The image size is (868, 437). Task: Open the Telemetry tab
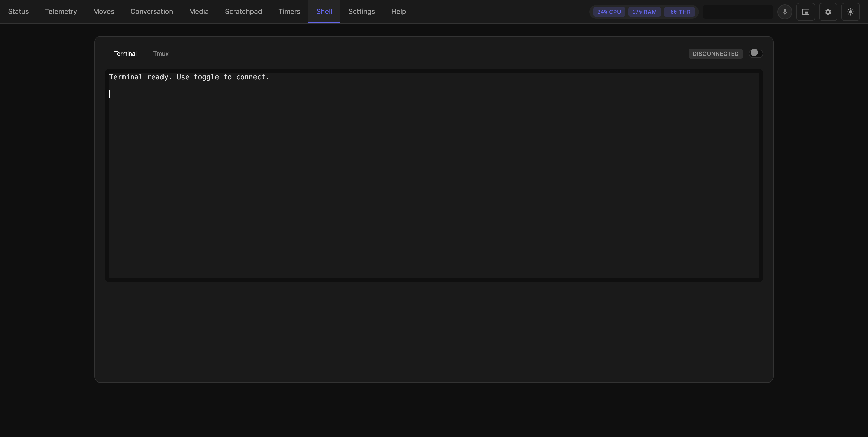coord(61,12)
